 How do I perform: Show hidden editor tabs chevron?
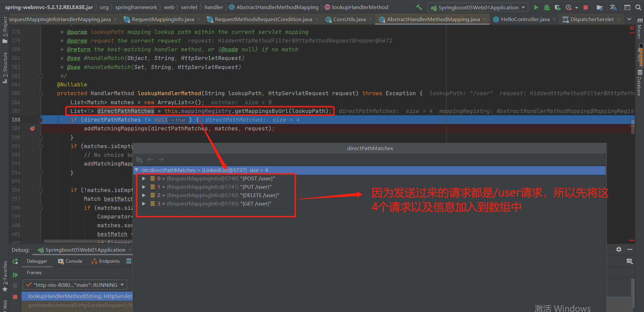(x=629, y=19)
